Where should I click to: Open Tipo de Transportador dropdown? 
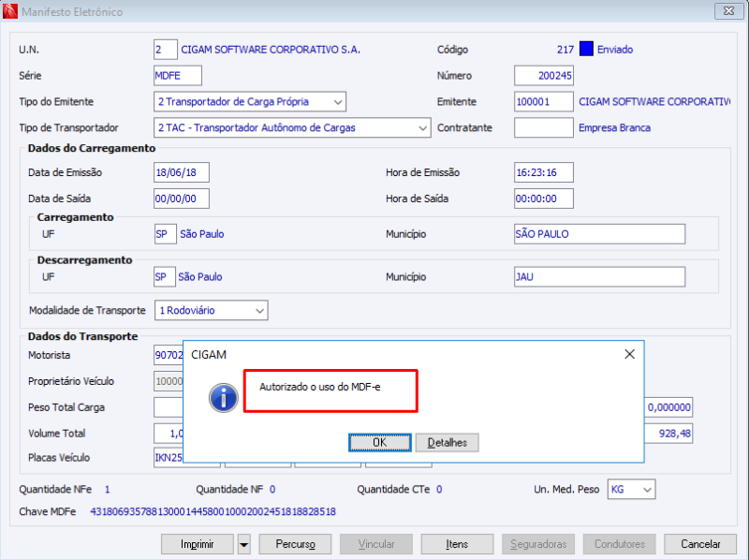(x=422, y=128)
